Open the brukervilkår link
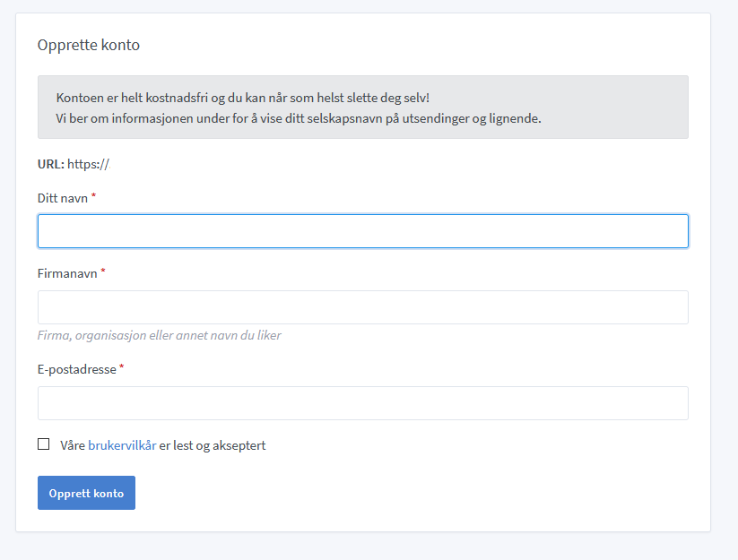 (x=122, y=445)
